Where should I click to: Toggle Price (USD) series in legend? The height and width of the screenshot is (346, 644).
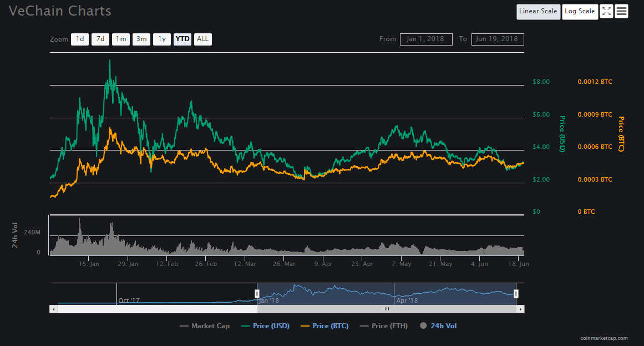point(265,326)
